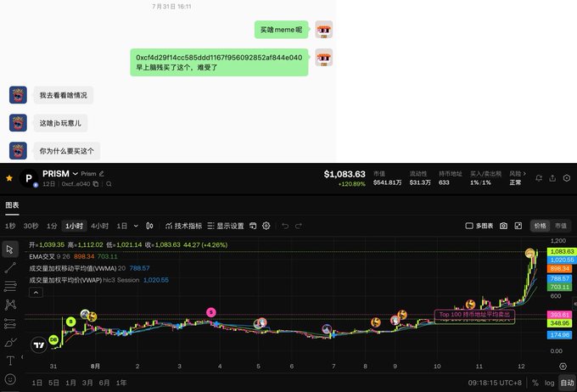Toggle the favorite star for PRISM
This screenshot has height=392, width=577.
pyautogui.click(x=9, y=178)
